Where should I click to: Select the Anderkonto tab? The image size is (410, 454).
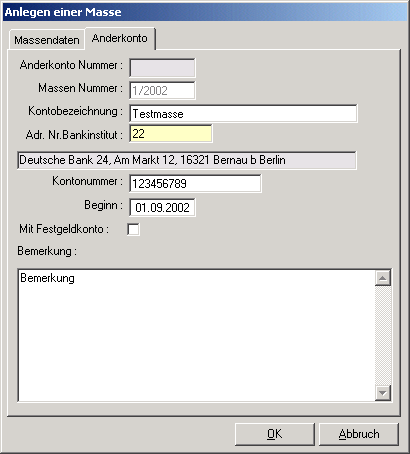(x=120, y=38)
